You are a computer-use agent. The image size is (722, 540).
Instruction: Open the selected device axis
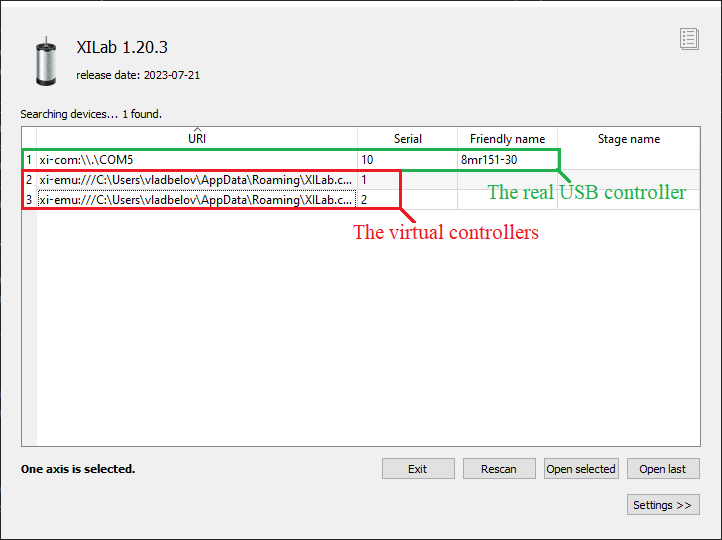point(581,469)
